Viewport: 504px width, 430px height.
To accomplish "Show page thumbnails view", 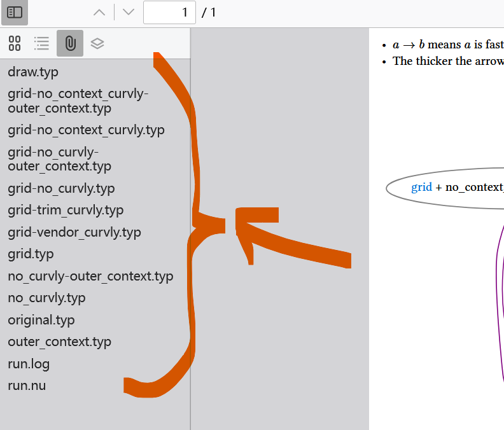I will click(x=15, y=43).
